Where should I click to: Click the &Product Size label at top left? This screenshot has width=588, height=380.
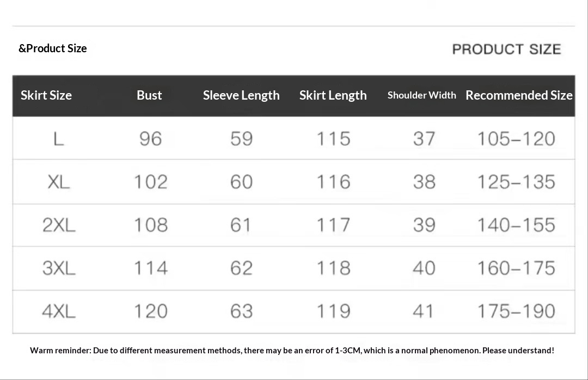[53, 48]
